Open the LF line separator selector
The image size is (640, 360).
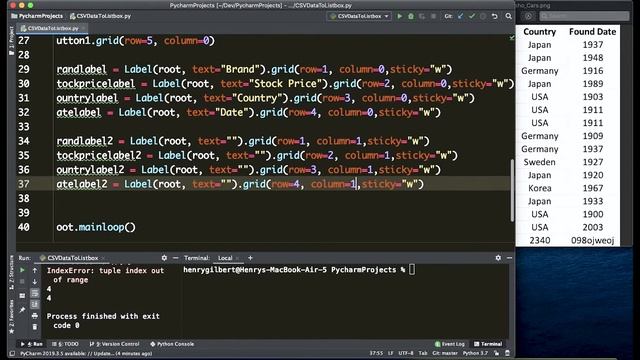(x=391, y=353)
